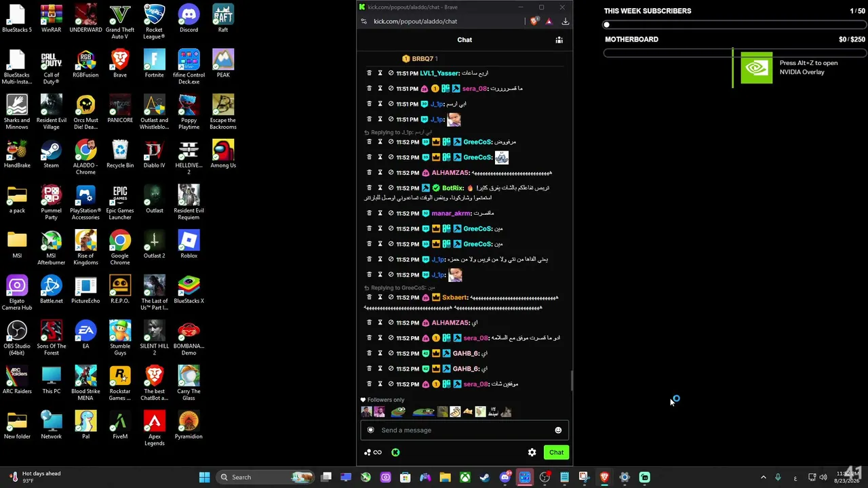Delete manar_akrm's message with the trash icon
The height and width of the screenshot is (488, 868).
369,213
